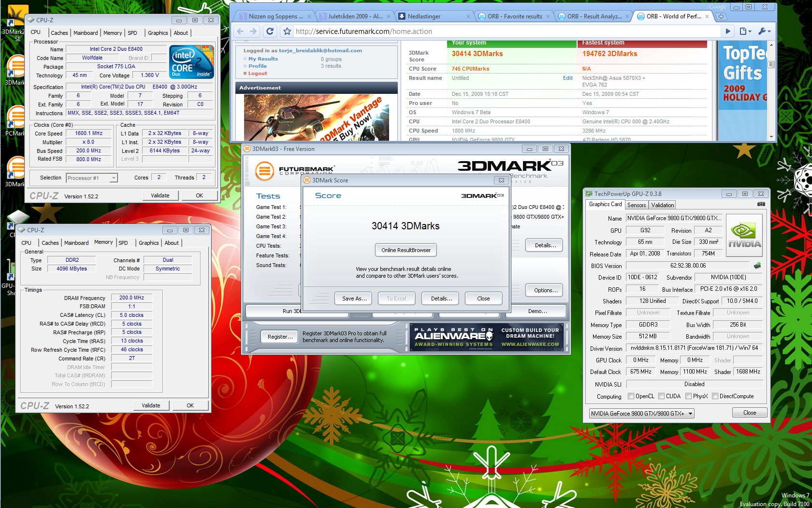Reload the Futuremark page in Chrome
This screenshot has height=508, width=812.
point(270,31)
